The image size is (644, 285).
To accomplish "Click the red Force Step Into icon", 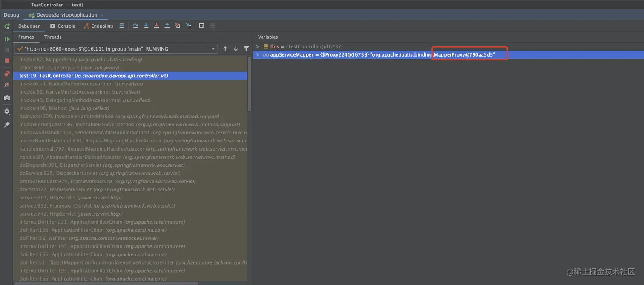I will [156, 26].
